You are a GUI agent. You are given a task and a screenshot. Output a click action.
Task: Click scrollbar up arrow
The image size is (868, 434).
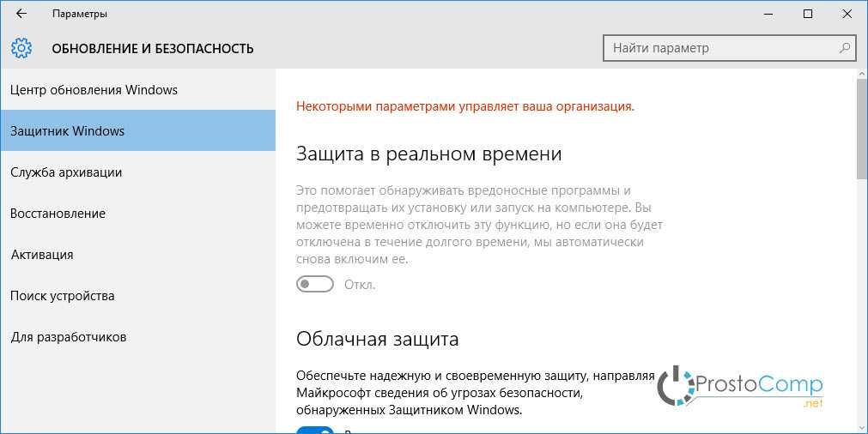(862, 74)
